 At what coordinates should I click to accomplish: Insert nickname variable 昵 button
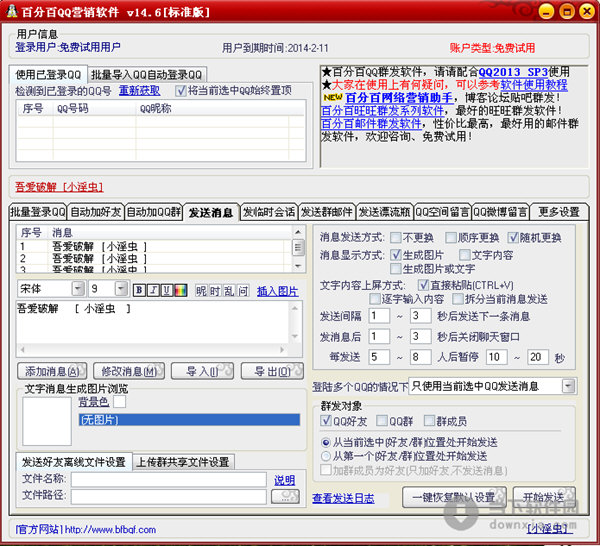[201, 291]
